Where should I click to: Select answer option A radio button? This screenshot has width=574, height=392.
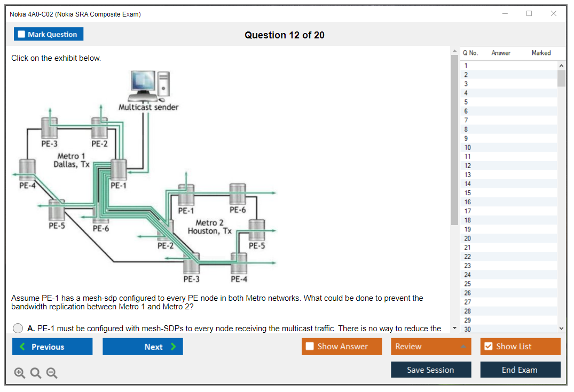pos(18,329)
